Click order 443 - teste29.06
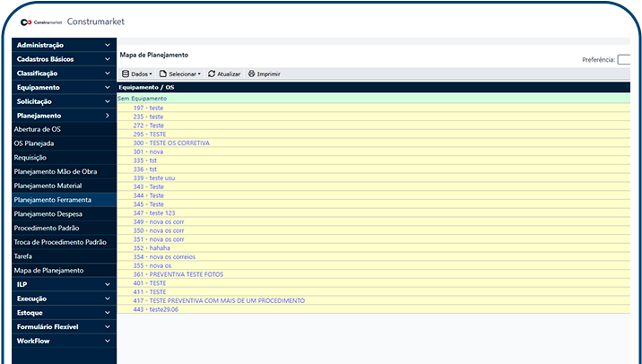The width and height of the screenshot is (642, 364). 155,309
